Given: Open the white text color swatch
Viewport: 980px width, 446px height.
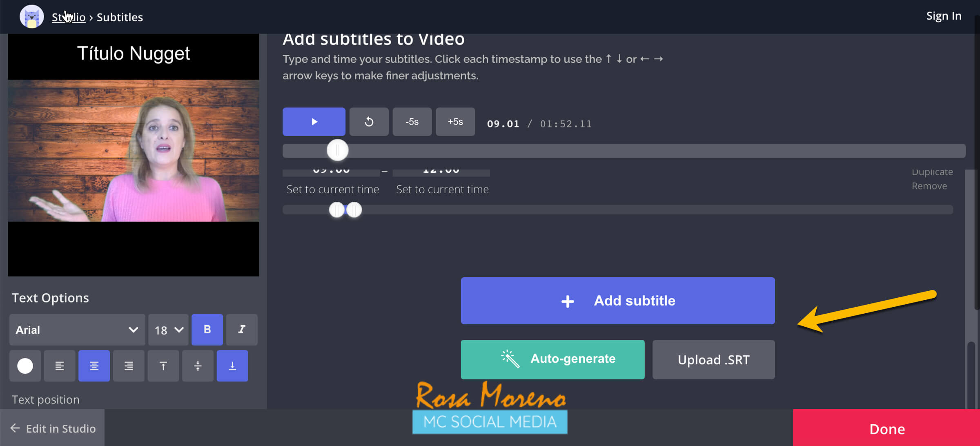Looking at the screenshot, I should (x=25, y=366).
